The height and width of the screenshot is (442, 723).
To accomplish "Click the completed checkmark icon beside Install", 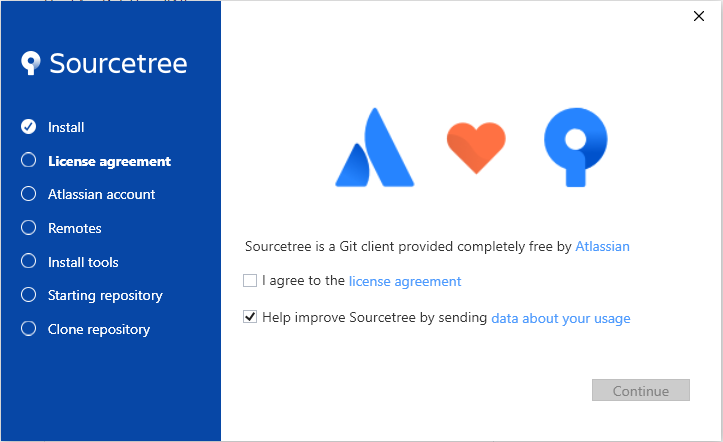I will pos(29,127).
